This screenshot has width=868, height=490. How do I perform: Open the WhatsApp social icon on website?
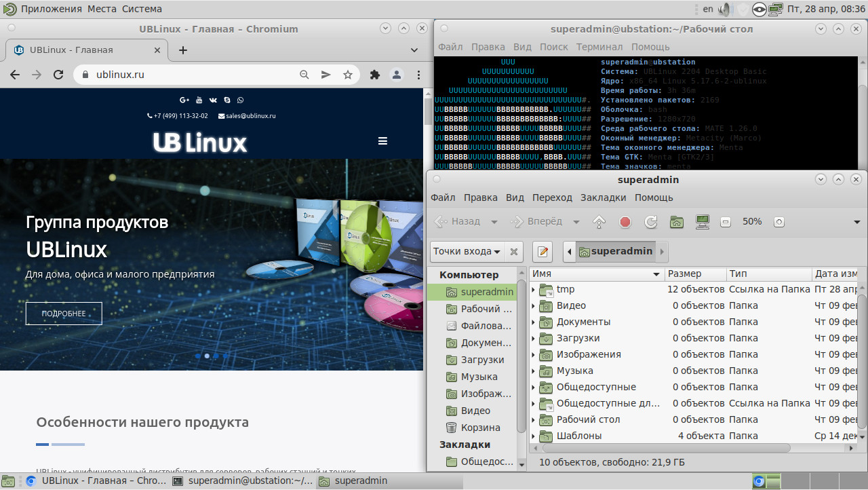pos(240,100)
